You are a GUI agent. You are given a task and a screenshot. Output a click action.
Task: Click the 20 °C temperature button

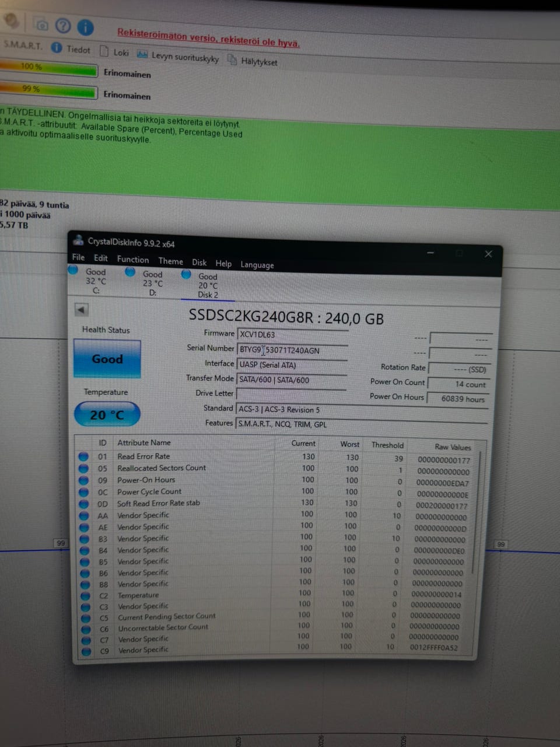[107, 415]
